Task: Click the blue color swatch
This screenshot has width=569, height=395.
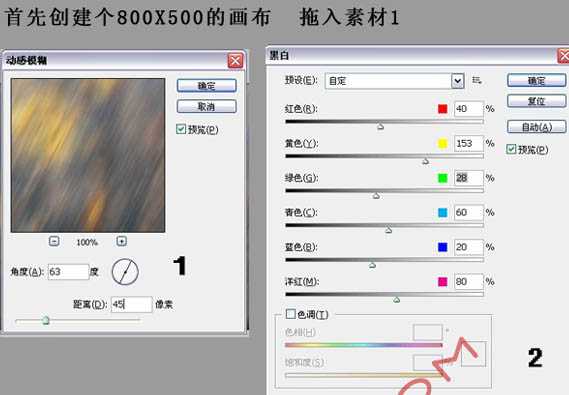Action: pos(442,247)
